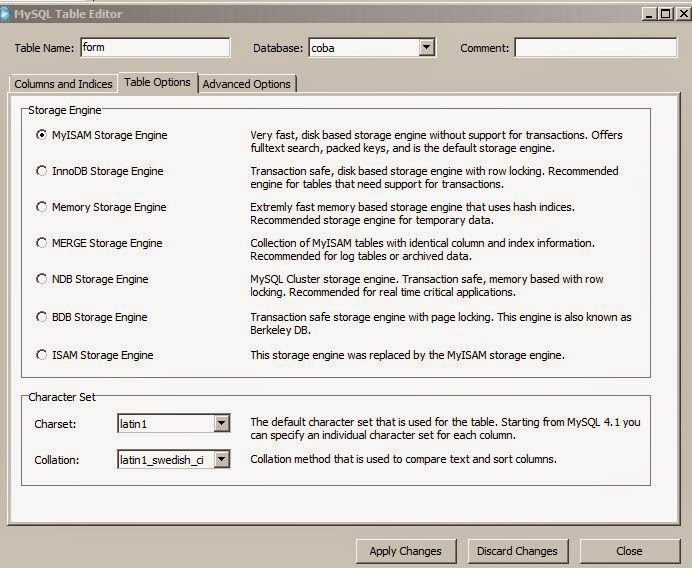Click the MERGE engine description text
Viewport: 692px width, 568px height.
[422, 249]
